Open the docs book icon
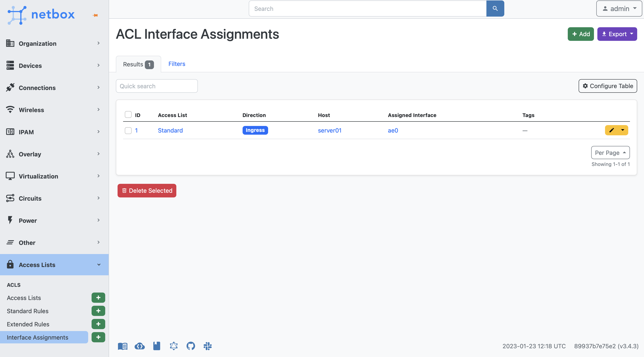 tap(122, 346)
